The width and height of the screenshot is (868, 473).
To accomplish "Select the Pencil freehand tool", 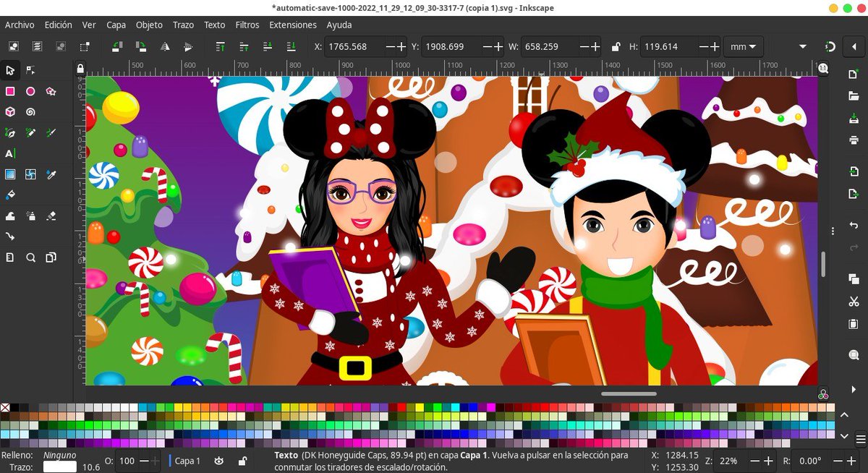I will 30,133.
